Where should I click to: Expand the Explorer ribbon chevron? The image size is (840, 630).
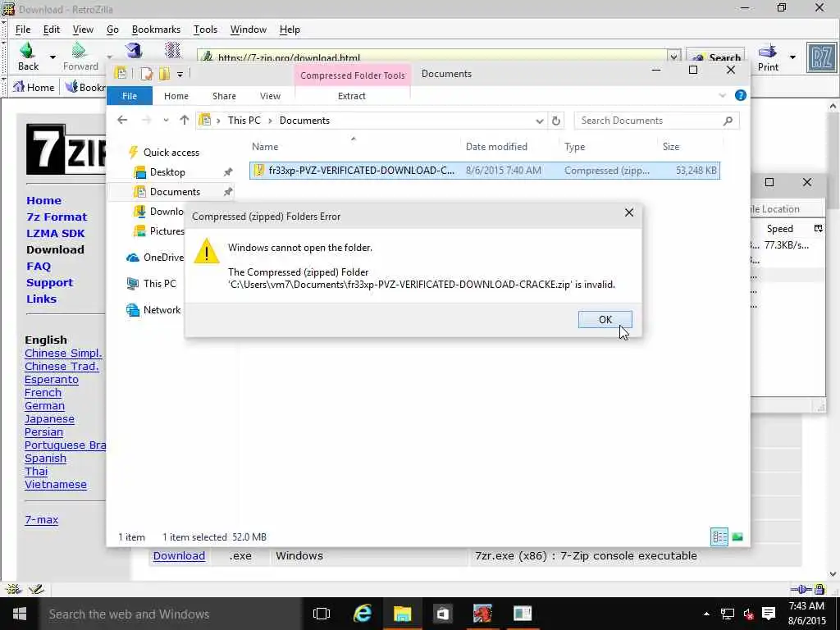pyautogui.click(x=722, y=95)
